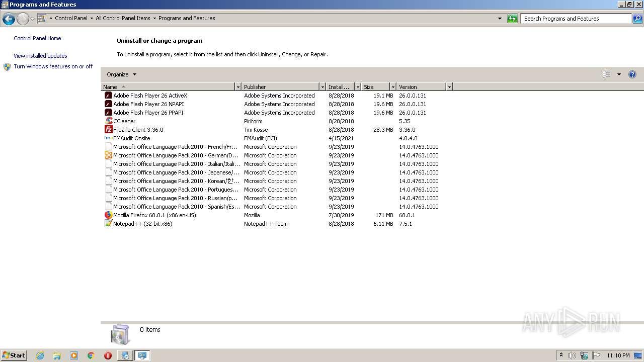Open recent pages dropdown next to Forward

point(32,19)
